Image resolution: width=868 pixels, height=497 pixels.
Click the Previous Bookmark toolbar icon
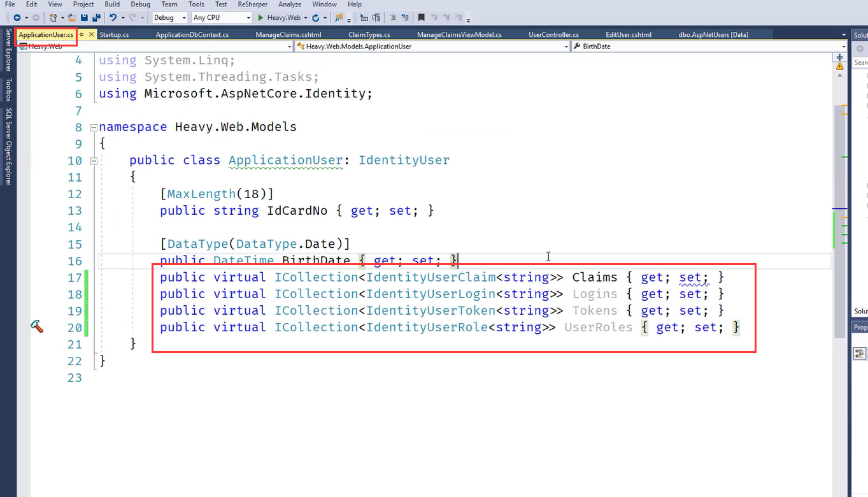[434, 18]
